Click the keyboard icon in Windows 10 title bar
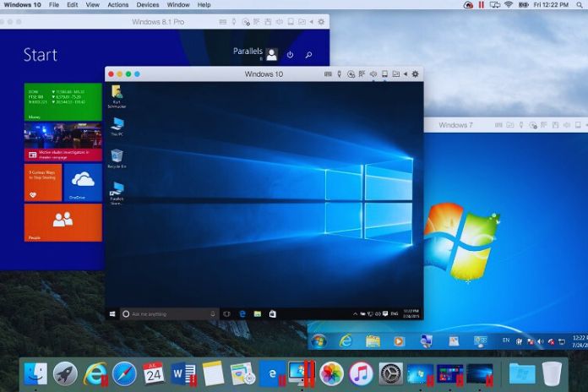The width and height of the screenshot is (588, 392). tap(328, 74)
